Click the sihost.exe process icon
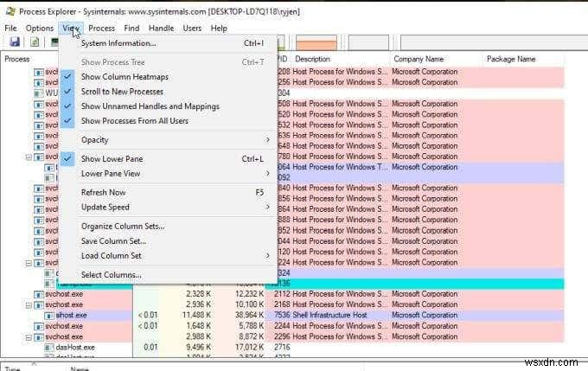This screenshot has height=371, width=588. [49, 316]
